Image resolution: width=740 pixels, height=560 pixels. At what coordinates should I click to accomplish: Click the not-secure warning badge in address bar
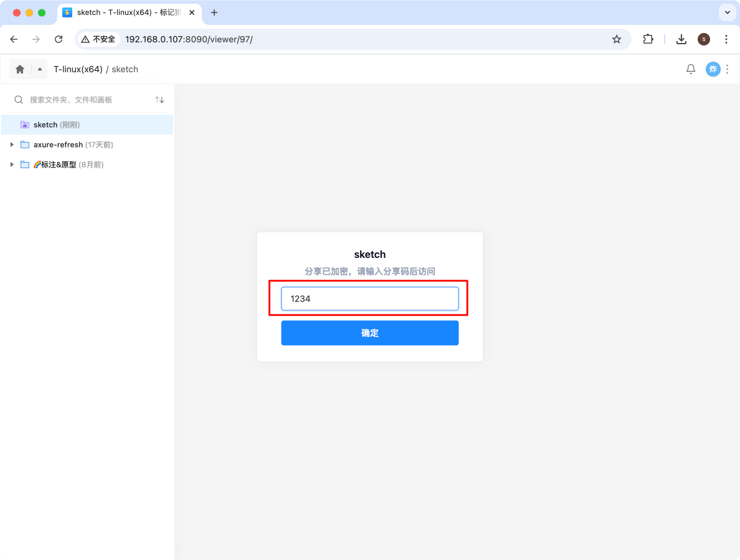(98, 39)
